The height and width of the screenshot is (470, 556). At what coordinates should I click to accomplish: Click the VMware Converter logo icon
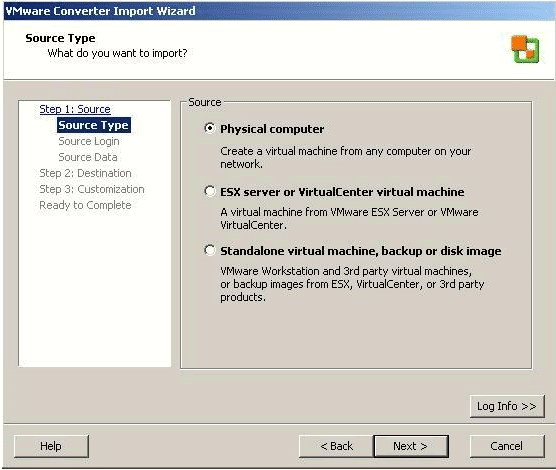pyautogui.click(x=525, y=49)
